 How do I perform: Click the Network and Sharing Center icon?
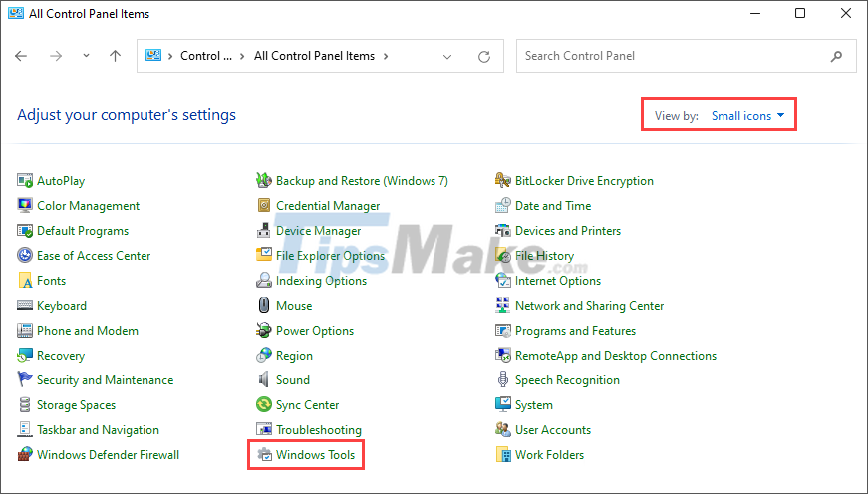point(503,306)
